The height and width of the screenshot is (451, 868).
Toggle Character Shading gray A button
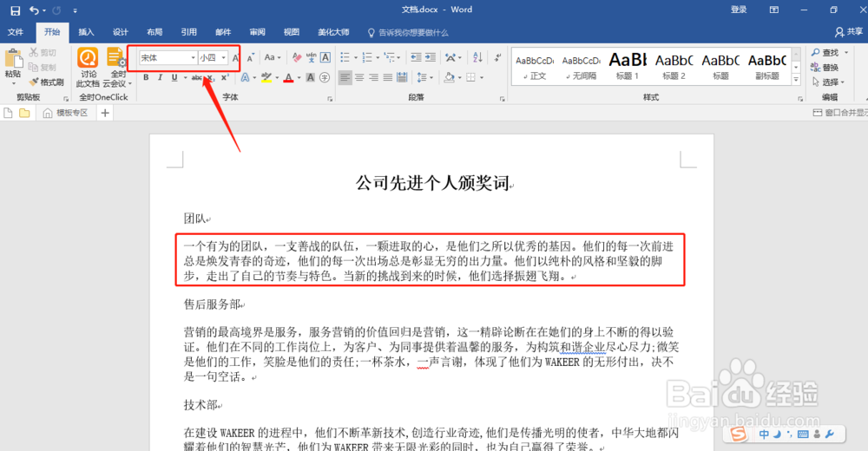(311, 77)
